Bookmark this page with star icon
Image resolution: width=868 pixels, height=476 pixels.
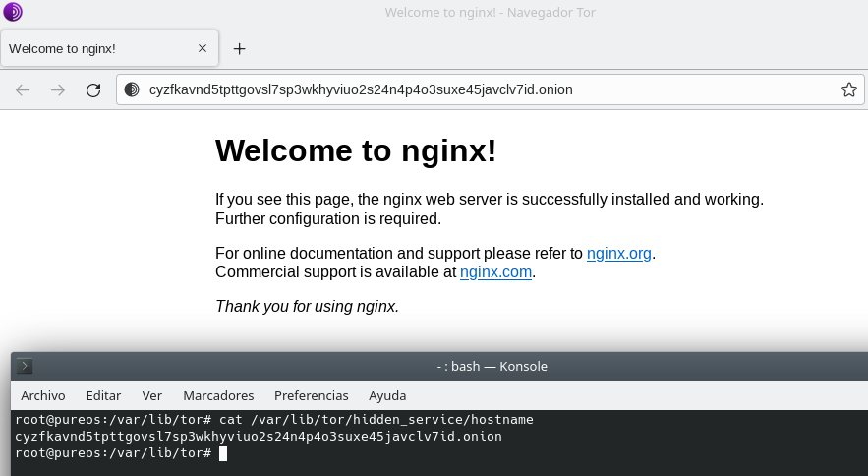pyautogui.click(x=848, y=90)
